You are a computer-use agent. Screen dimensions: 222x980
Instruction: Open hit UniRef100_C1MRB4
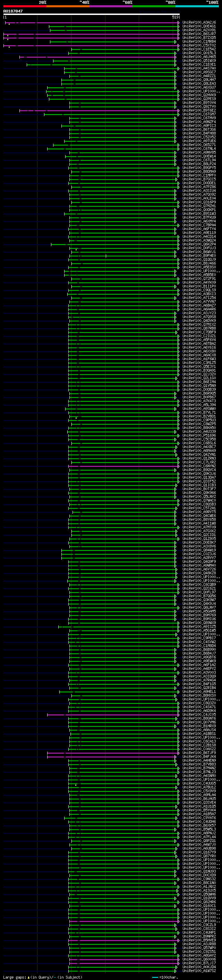click(x=199, y=41)
